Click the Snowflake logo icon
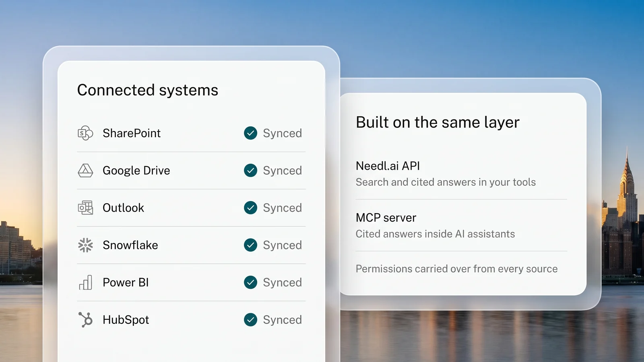The height and width of the screenshot is (362, 644). point(85,245)
